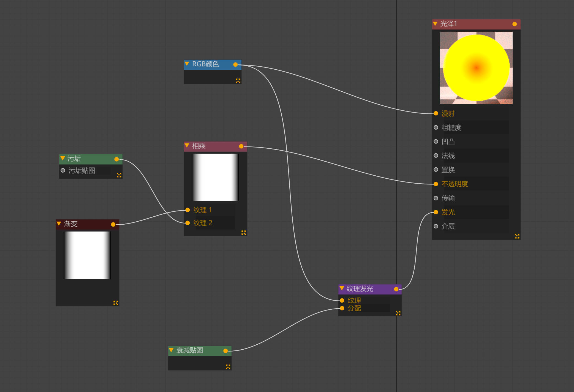Image resolution: width=574 pixels, height=392 pixels.
Task: Click the 渐变 node output pin
Action: coord(113,224)
